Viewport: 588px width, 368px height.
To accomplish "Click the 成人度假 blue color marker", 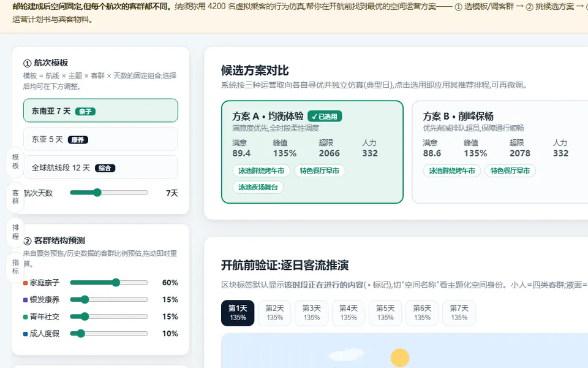I will 26,334.
